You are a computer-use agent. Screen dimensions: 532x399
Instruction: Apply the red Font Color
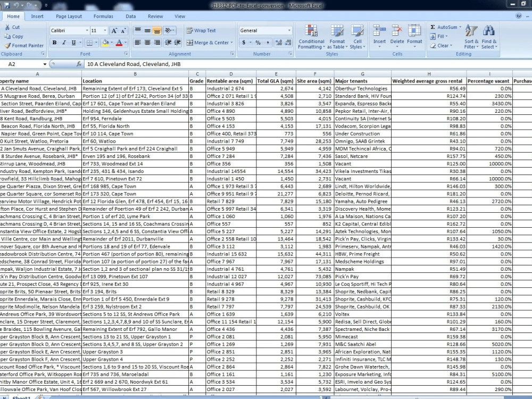(x=119, y=43)
